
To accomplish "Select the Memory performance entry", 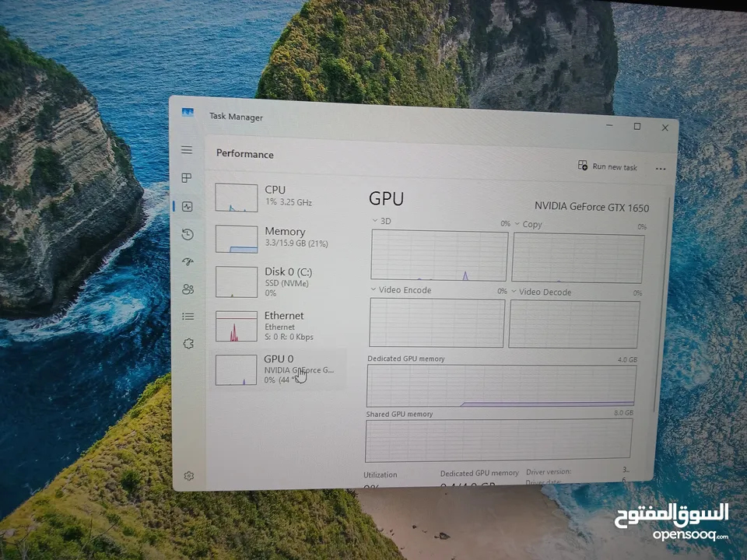I will click(x=280, y=238).
